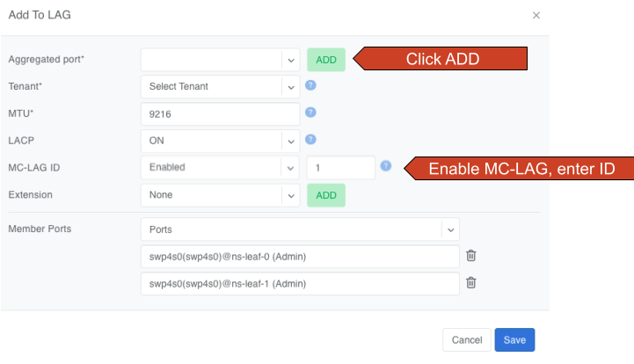This screenshot has width=634, height=364.
Task: Close the Add To LAG dialog
Action: pos(536,15)
